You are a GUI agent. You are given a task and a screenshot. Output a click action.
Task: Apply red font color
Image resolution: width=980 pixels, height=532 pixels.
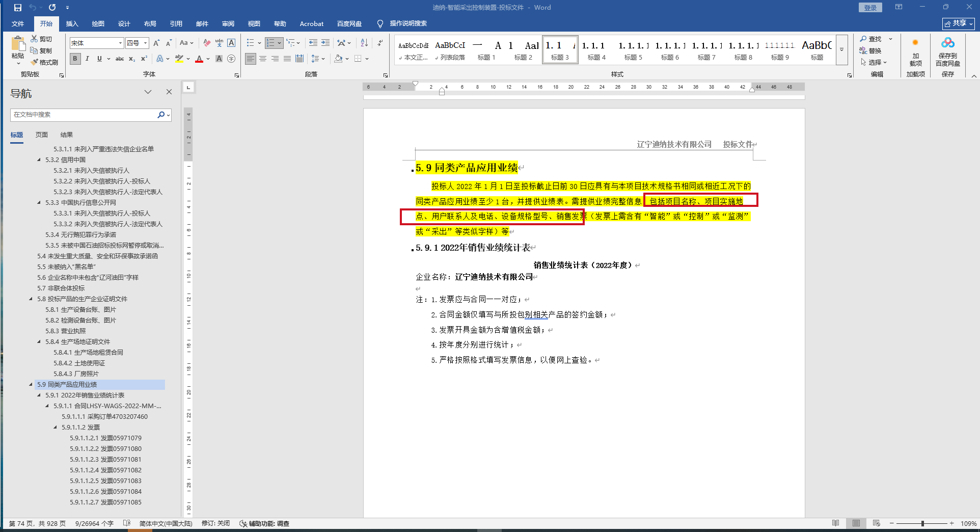tap(199, 59)
